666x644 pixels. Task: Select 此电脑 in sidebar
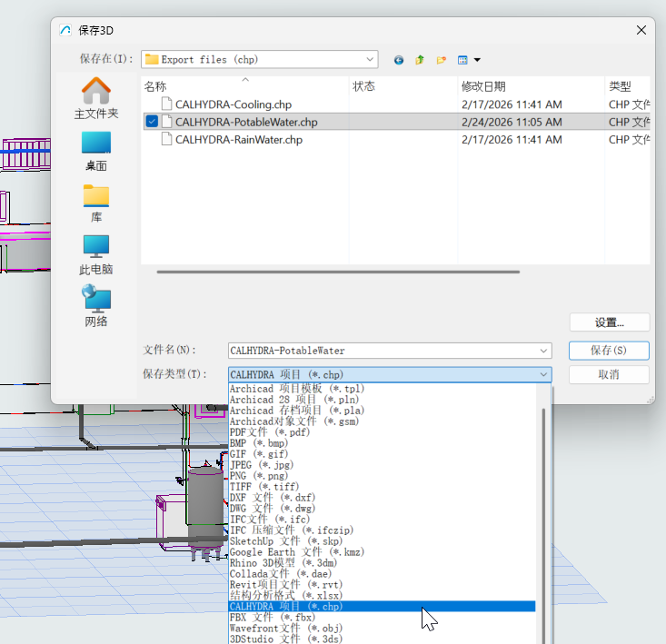click(x=96, y=255)
